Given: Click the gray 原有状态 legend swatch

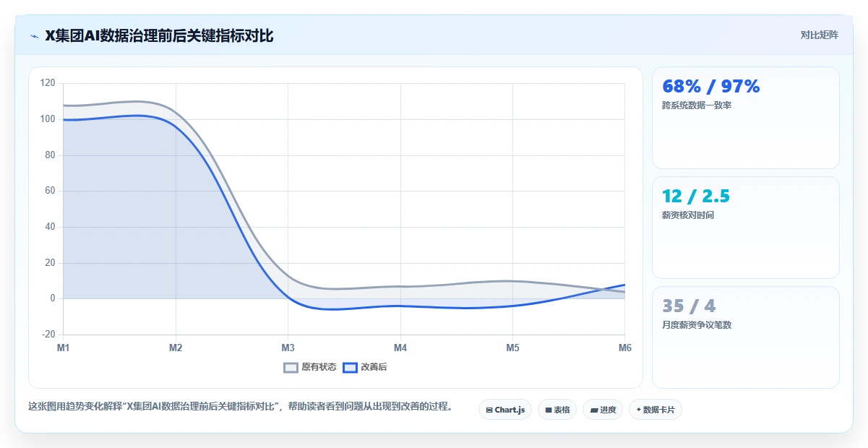Looking at the screenshot, I should (x=291, y=367).
